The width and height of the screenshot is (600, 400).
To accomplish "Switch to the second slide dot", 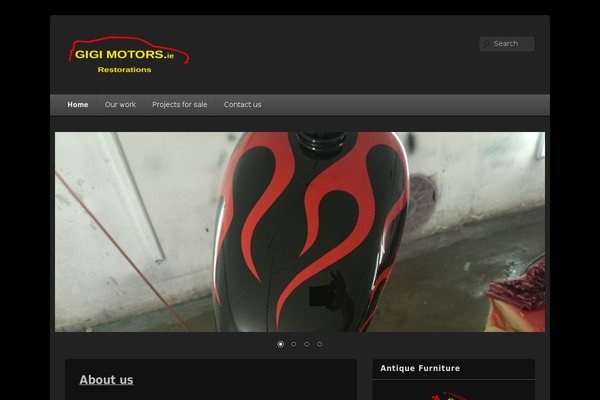I will (x=293, y=344).
